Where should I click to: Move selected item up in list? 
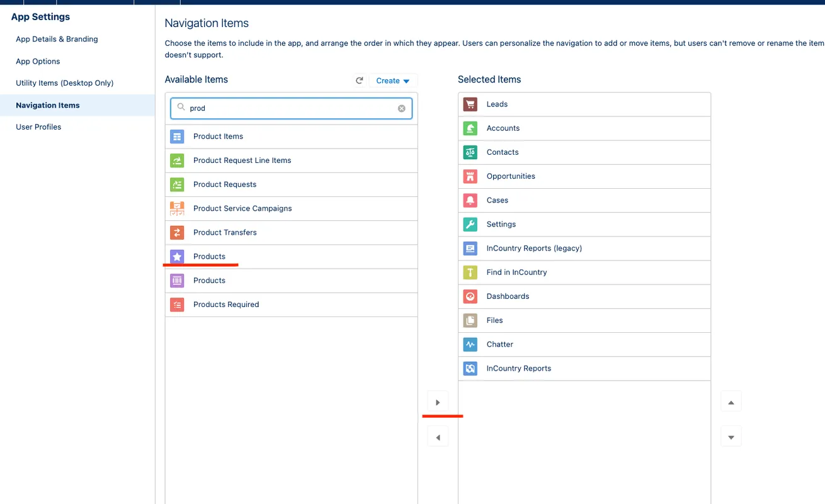731,401
